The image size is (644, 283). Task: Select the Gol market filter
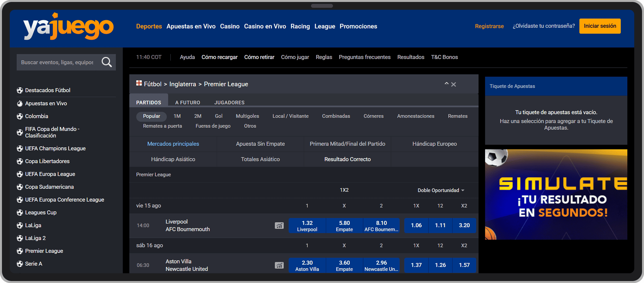[219, 116]
